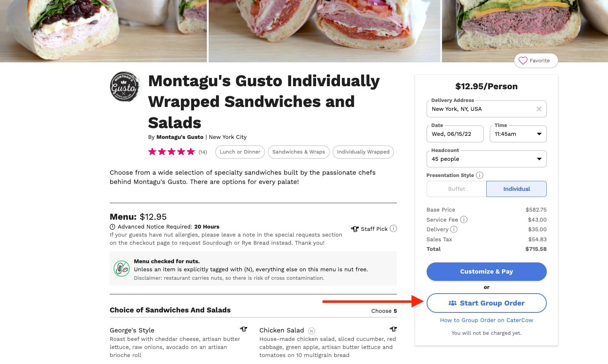Click the Sandwiches & Wraps tag
Image resolution: width=608 pixels, height=364 pixels.
click(298, 152)
